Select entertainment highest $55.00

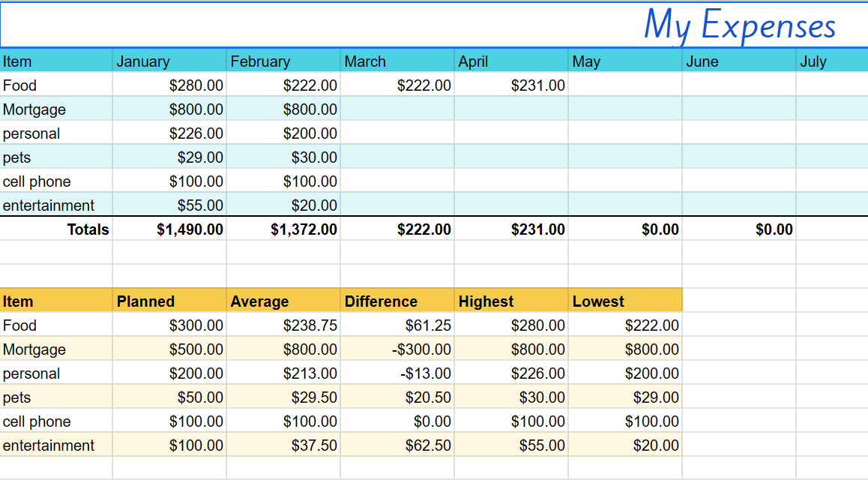coord(511,445)
